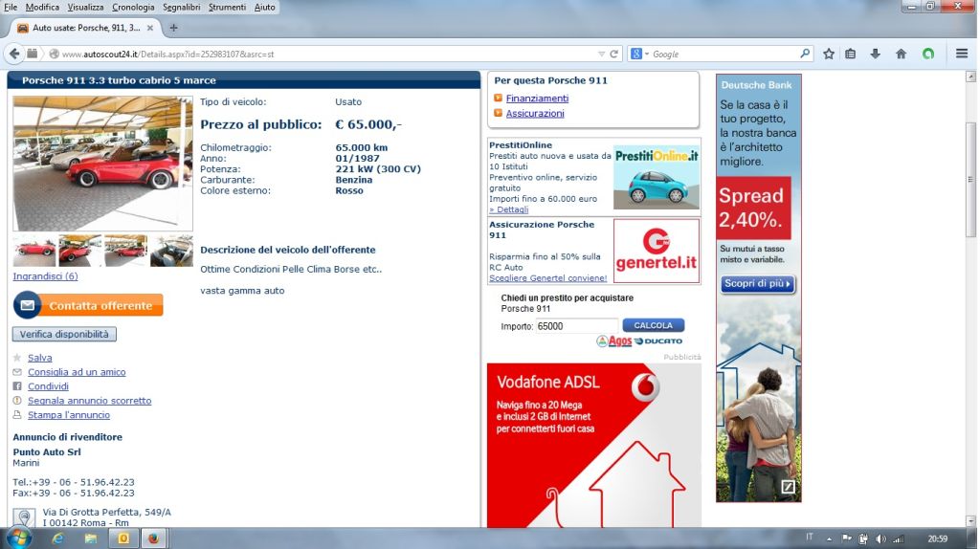The height and width of the screenshot is (549, 980).
Task: Open the Firefox hamburger menu
Action: point(962,54)
